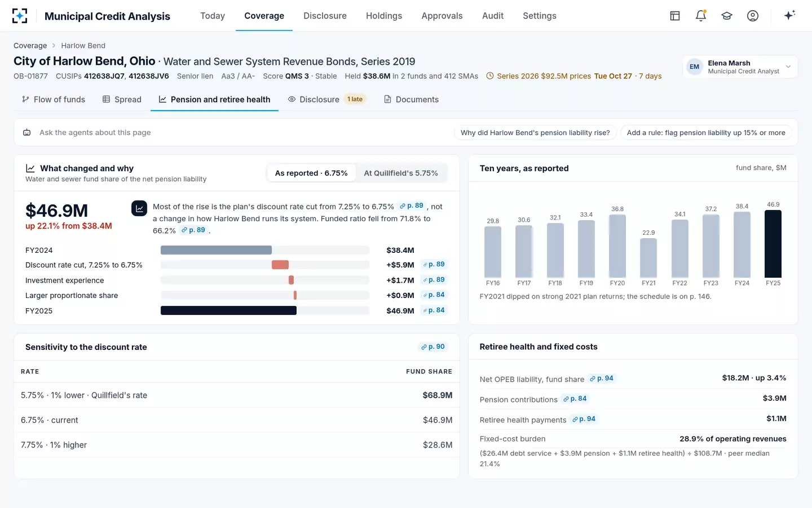Screen dimensions: 812x508
Task: Click Add a rule flag pension liability suggestion
Action: pyautogui.click(x=706, y=133)
